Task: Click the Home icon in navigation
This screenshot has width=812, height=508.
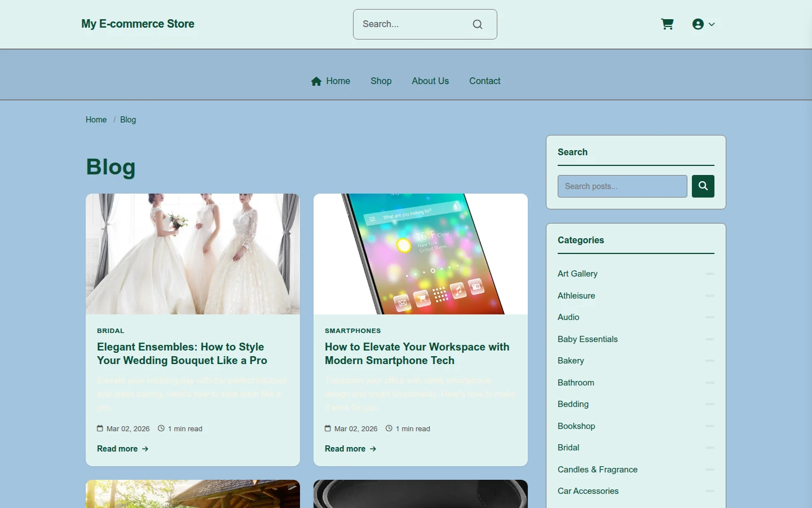Action: (316, 81)
